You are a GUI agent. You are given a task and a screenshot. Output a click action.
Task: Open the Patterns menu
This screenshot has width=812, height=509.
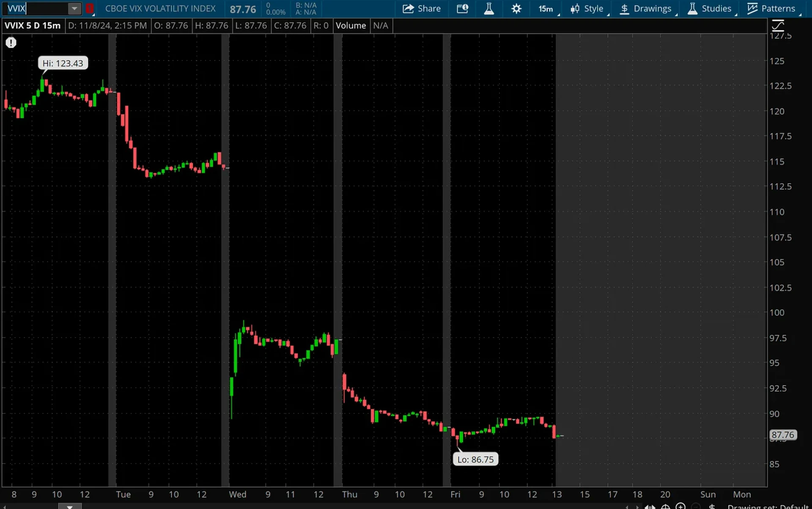pos(771,8)
